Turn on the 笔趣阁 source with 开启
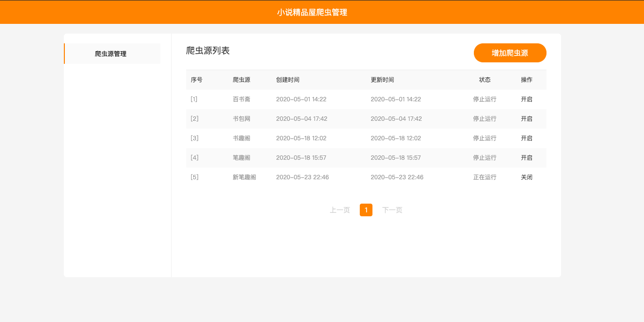Viewport: 644px width, 322px height. [527, 158]
